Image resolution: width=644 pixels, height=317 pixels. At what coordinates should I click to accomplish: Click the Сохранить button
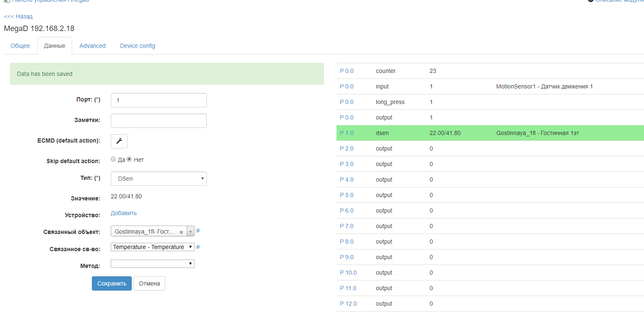[x=112, y=283]
